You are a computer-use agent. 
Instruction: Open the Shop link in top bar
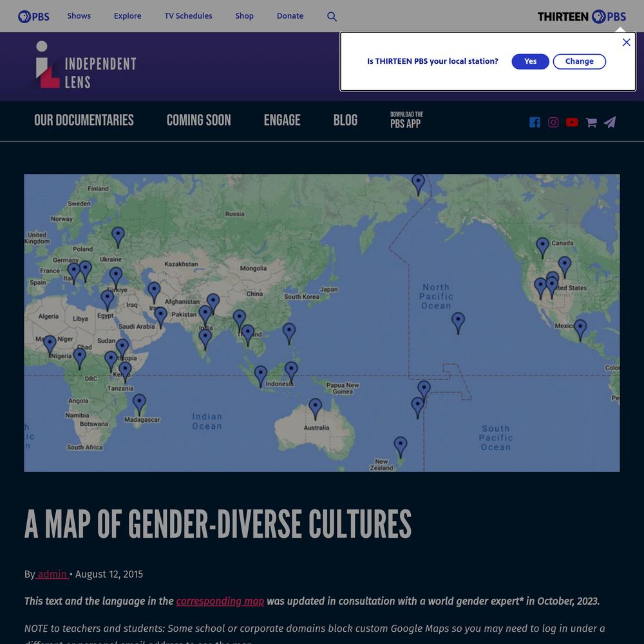coord(244,16)
